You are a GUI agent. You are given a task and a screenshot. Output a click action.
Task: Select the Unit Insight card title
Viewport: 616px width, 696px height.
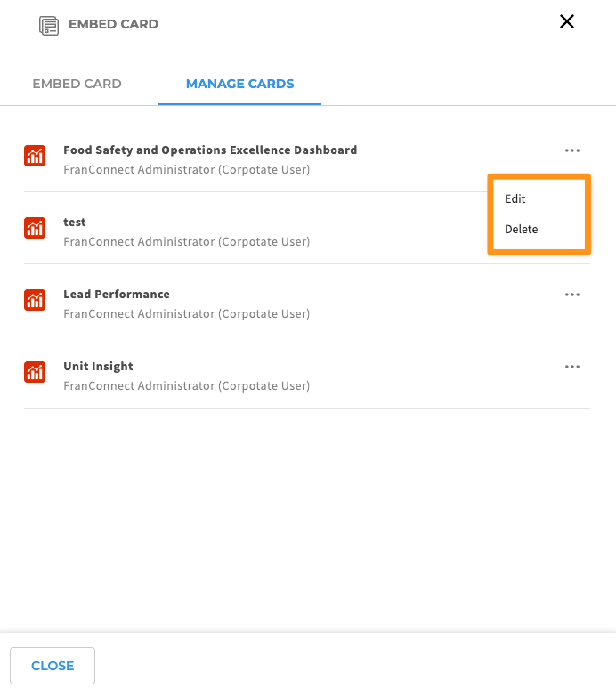pos(98,366)
